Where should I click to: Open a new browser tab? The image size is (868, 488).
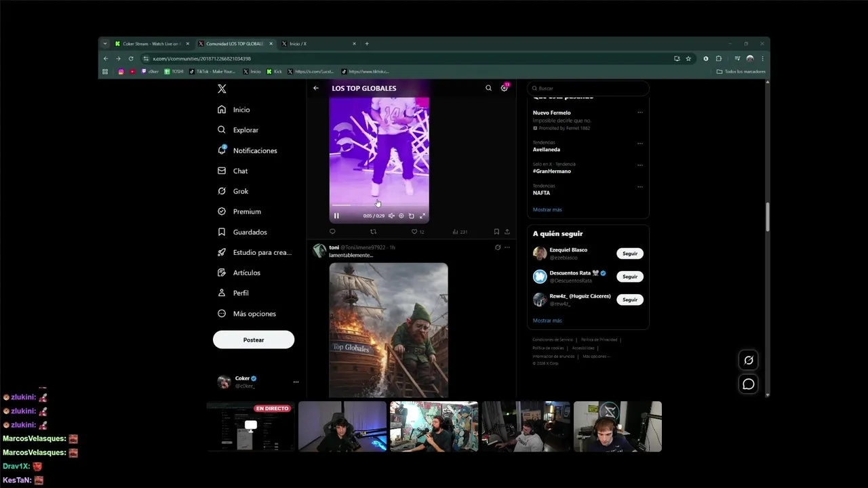click(367, 44)
